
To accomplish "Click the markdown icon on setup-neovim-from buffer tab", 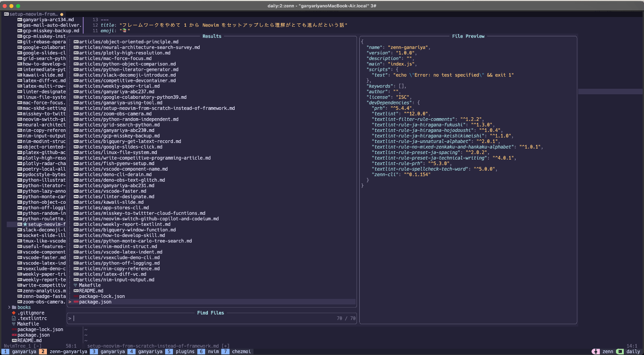I will click(x=6, y=14).
